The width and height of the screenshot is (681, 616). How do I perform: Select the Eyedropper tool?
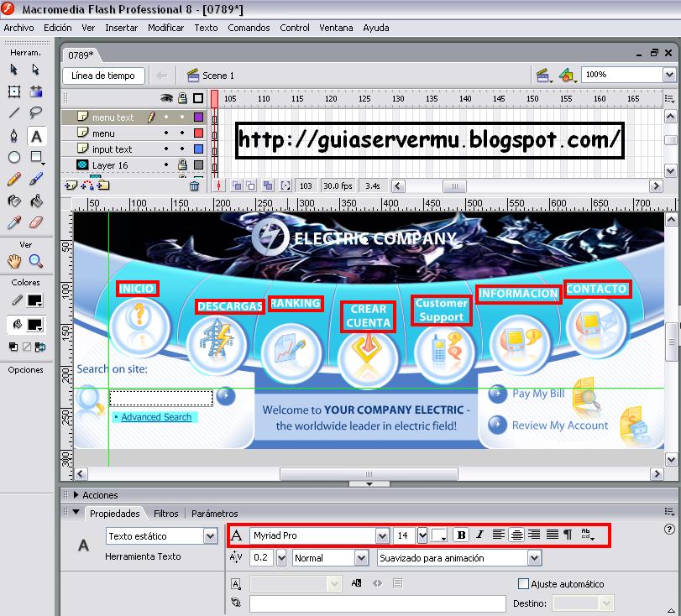tap(14, 222)
